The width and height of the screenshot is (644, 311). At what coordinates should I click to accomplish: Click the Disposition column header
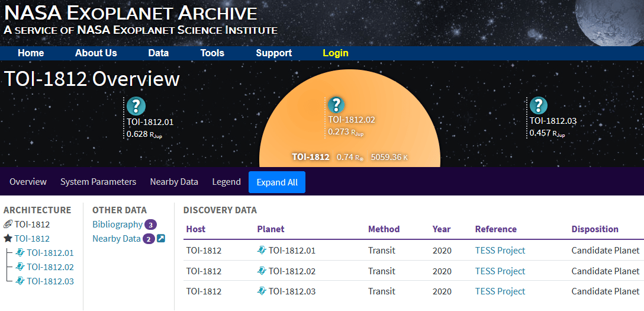point(595,229)
